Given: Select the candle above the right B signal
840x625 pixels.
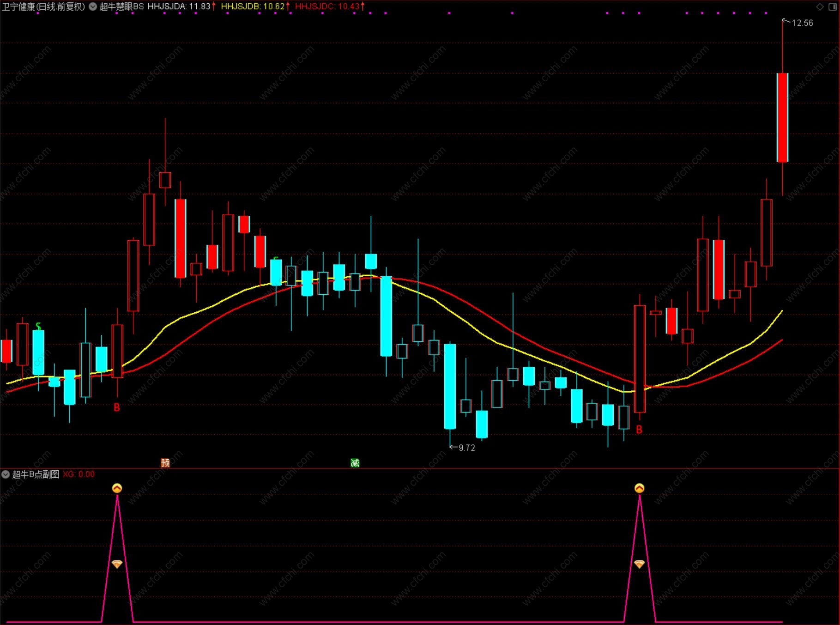Looking at the screenshot, I should [640, 358].
